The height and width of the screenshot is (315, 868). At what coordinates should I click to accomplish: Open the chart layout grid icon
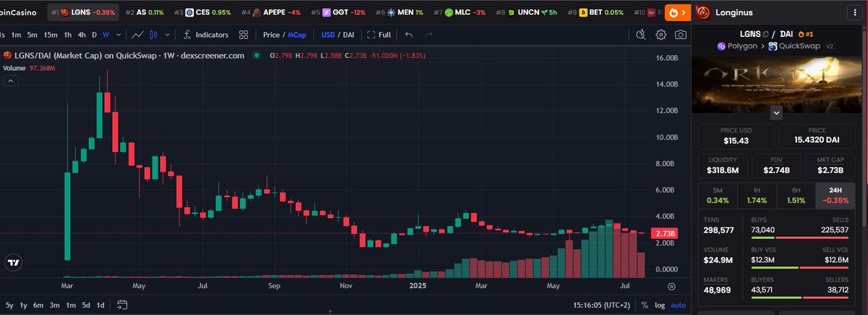[244, 35]
